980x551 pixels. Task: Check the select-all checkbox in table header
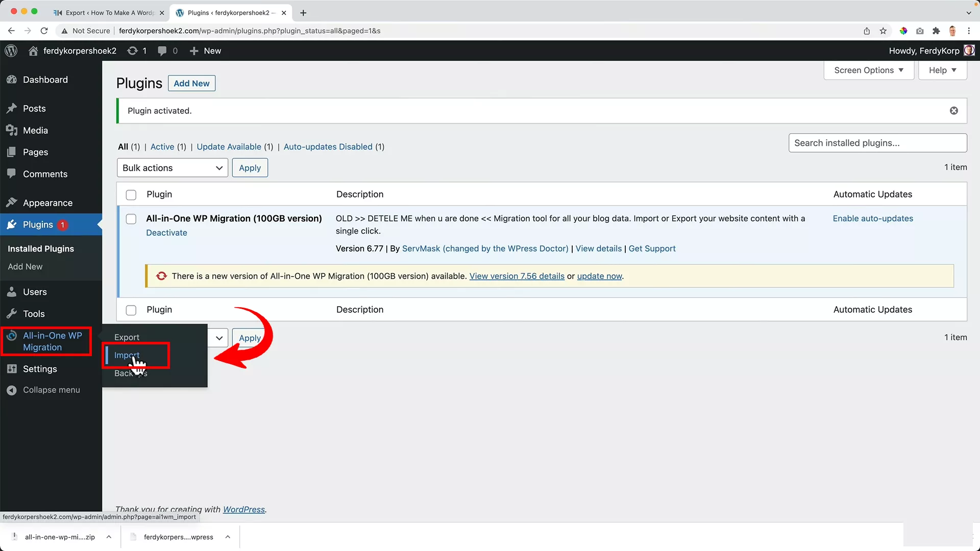[131, 195]
